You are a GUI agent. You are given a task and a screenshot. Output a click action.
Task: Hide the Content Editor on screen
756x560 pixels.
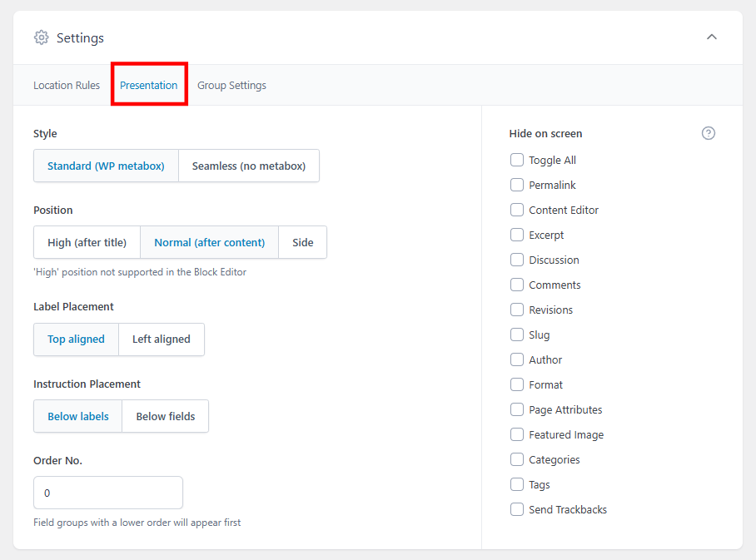click(x=516, y=210)
